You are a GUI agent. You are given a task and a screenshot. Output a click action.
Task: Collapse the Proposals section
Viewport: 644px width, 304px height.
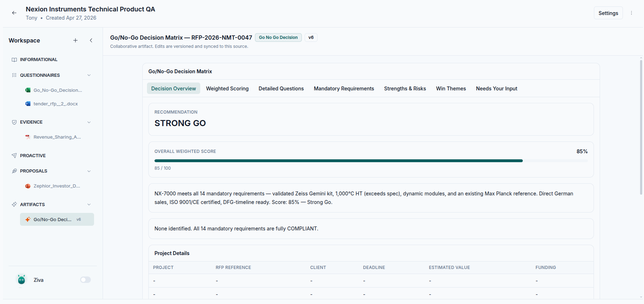pyautogui.click(x=89, y=171)
